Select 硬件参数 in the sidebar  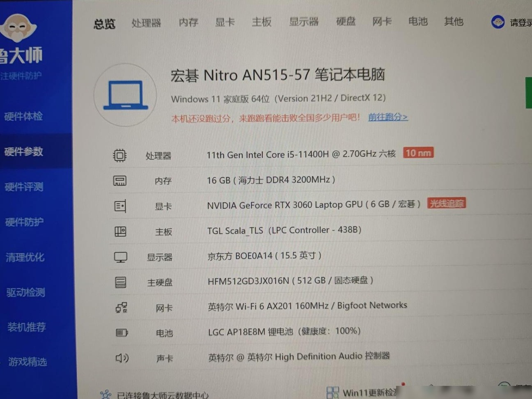click(24, 151)
